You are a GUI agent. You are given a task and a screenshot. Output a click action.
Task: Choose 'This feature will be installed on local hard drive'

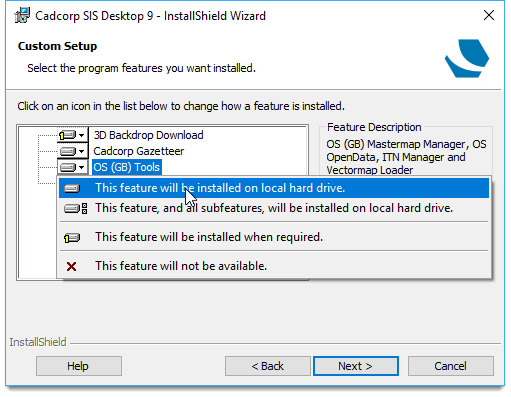tap(274, 188)
